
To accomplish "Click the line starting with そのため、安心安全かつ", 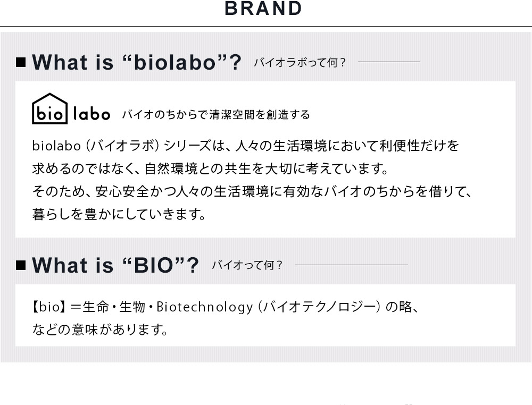I will point(252,191).
